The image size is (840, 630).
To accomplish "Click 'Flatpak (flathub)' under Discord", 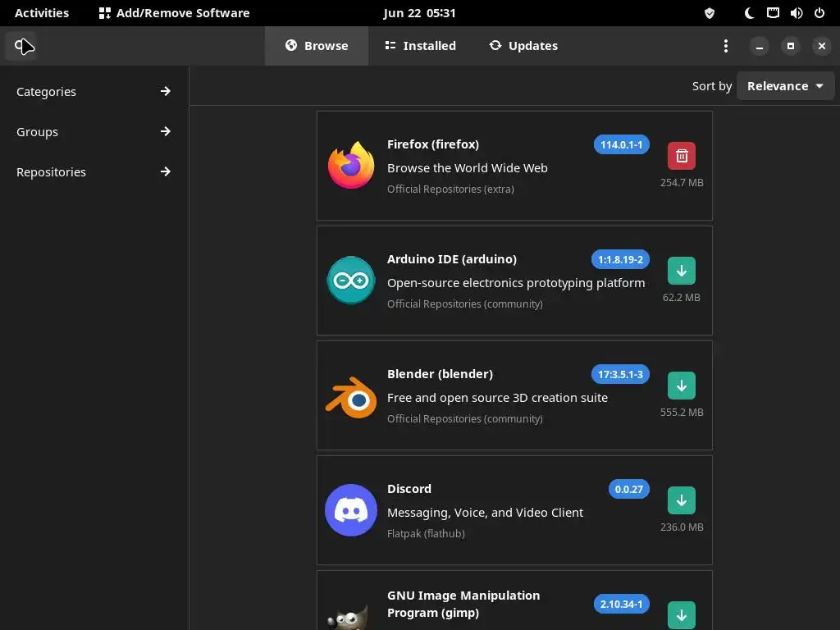I will pos(426,533).
